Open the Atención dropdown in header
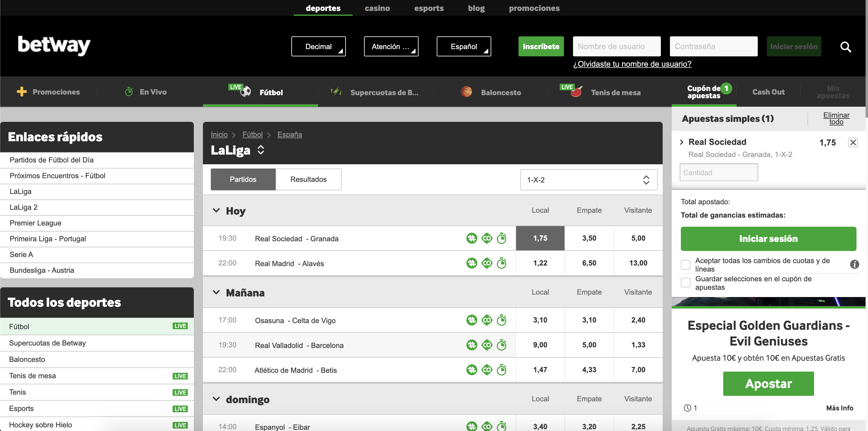 [x=391, y=47]
